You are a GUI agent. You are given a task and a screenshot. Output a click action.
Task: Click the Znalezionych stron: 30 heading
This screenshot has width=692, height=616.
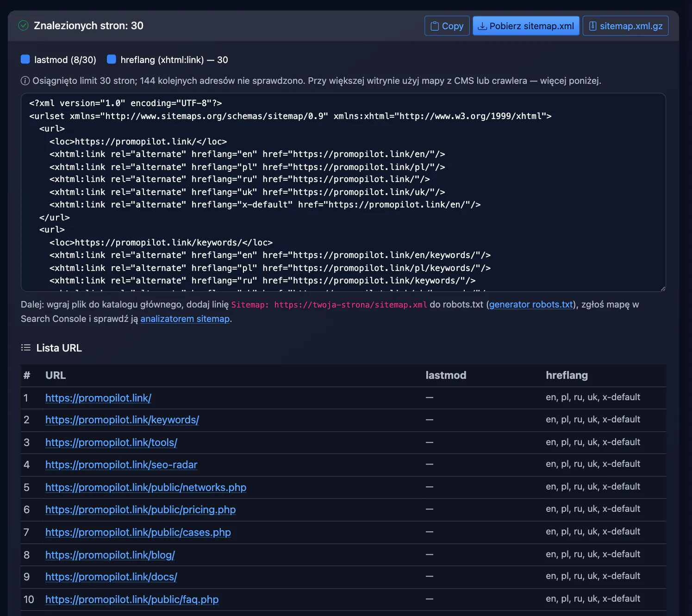(x=88, y=25)
